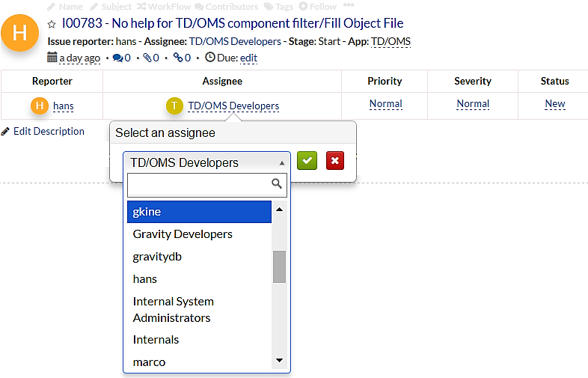Open the TD/OMS Developers assignee dropdown

(x=206, y=162)
